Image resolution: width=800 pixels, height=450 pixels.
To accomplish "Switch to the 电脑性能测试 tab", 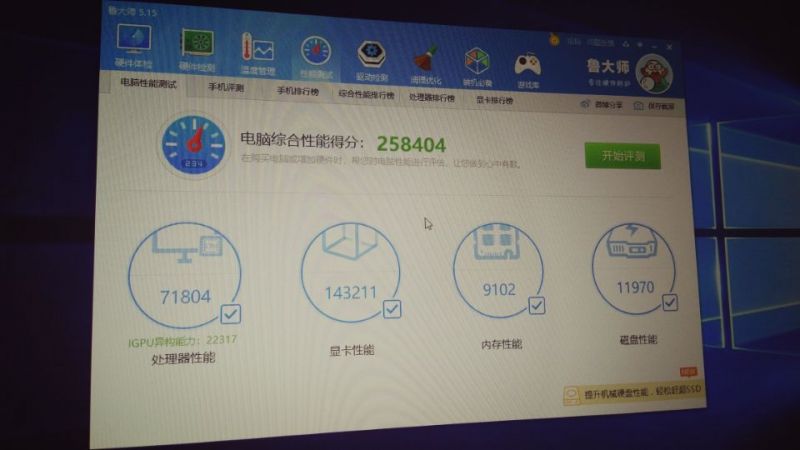I will click(148, 83).
